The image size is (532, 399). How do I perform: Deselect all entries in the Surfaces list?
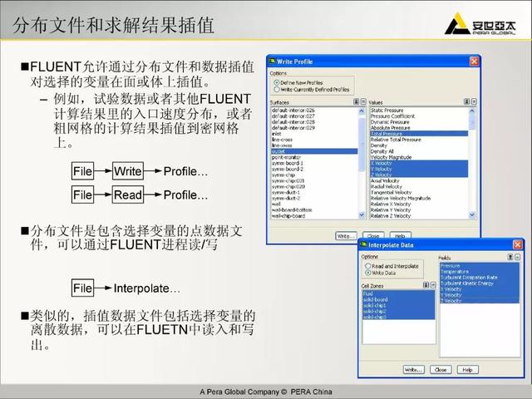[x=363, y=101]
